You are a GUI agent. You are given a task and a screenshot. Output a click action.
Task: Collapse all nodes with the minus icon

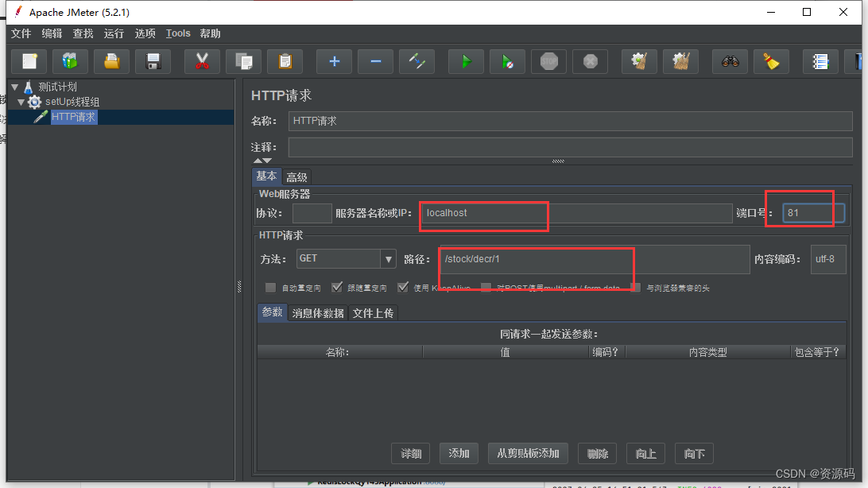coord(375,61)
